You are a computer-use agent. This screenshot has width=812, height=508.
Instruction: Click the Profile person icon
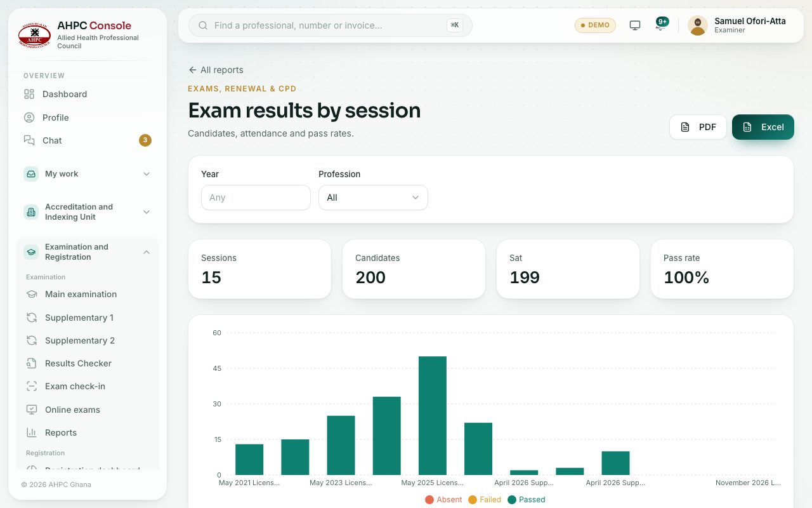[x=29, y=117]
